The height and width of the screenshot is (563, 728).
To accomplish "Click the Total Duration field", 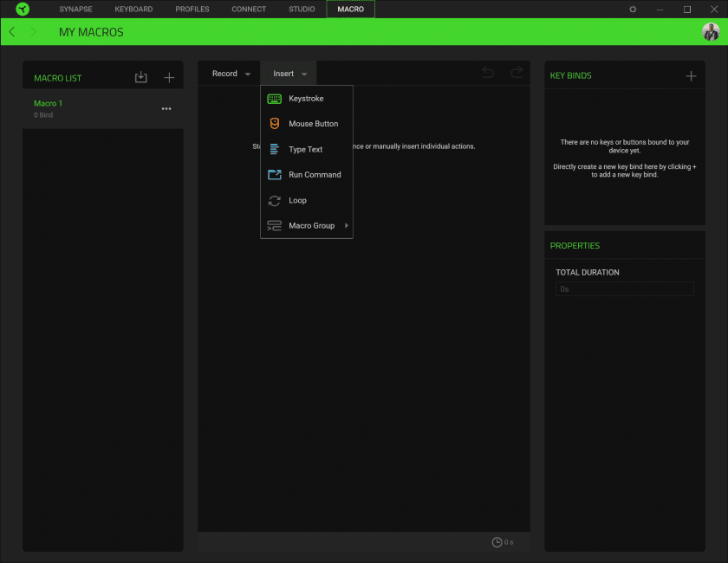I will point(625,288).
